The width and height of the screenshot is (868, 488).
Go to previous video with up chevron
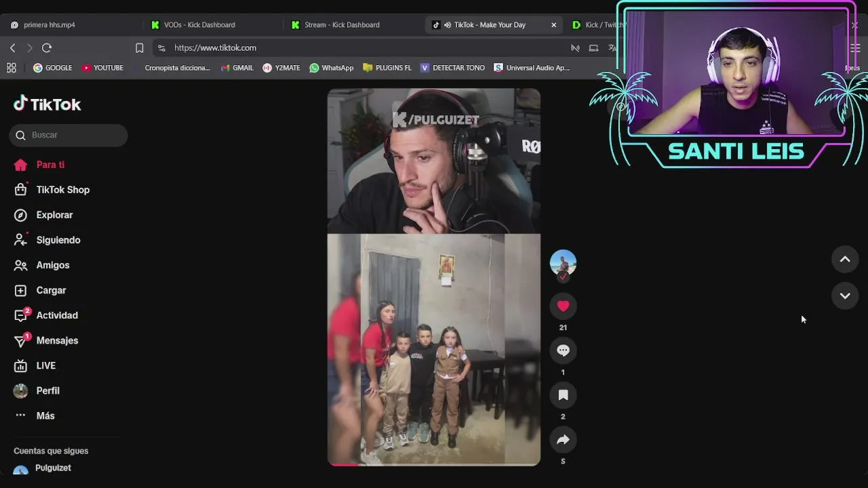pos(845,259)
